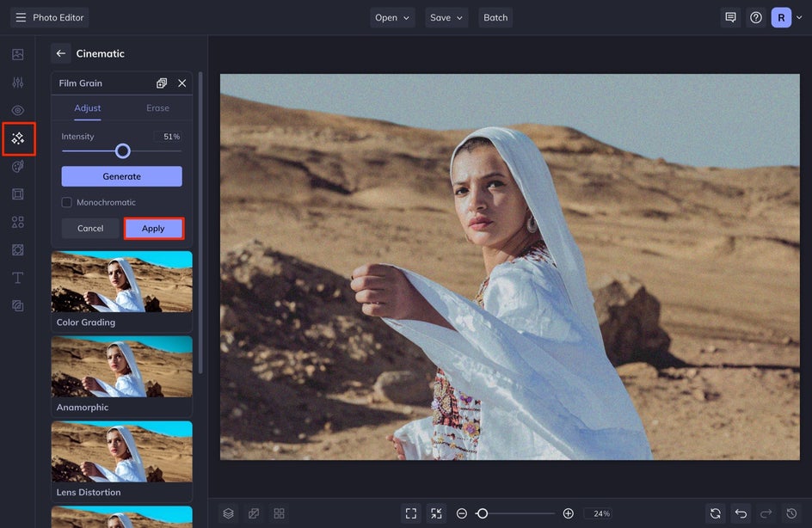Enable the Monochromatic checkbox
Image resolution: width=812 pixels, height=528 pixels.
(67, 202)
